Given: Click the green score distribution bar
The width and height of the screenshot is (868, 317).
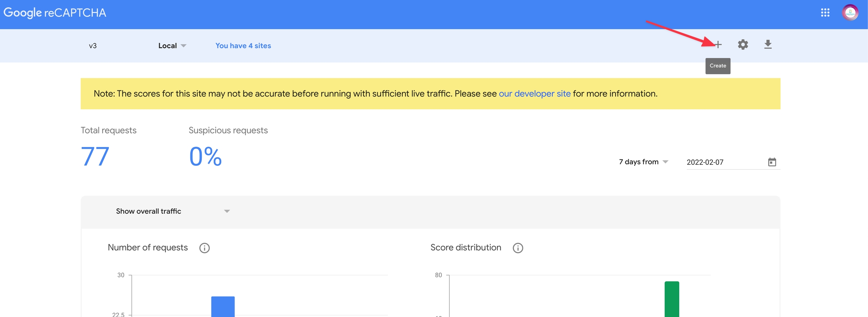Looking at the screenshot, I should pos(672,299).
